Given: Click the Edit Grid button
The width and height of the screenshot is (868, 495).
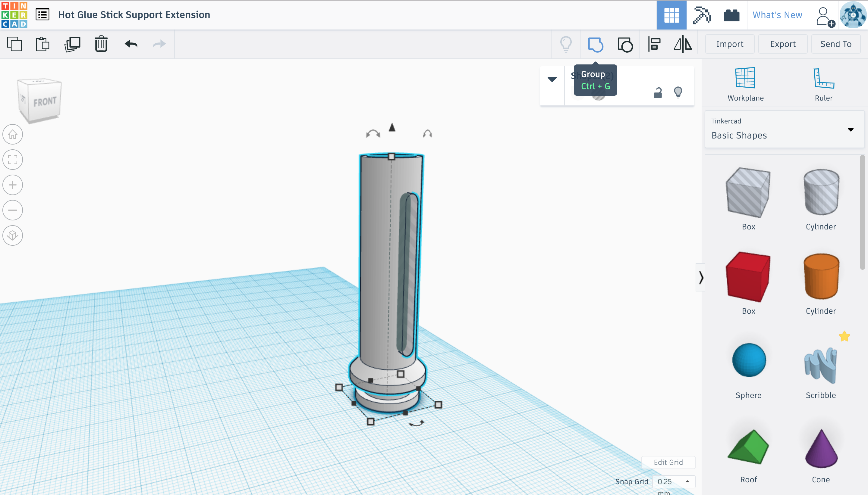Looking at the screenshot, I should tap(668, 462).
